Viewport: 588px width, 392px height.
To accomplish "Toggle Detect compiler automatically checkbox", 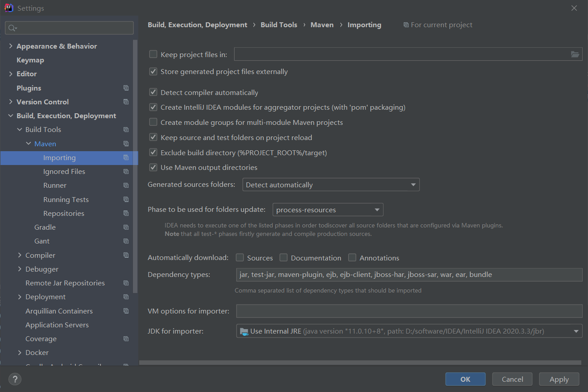I will point(153,92).
